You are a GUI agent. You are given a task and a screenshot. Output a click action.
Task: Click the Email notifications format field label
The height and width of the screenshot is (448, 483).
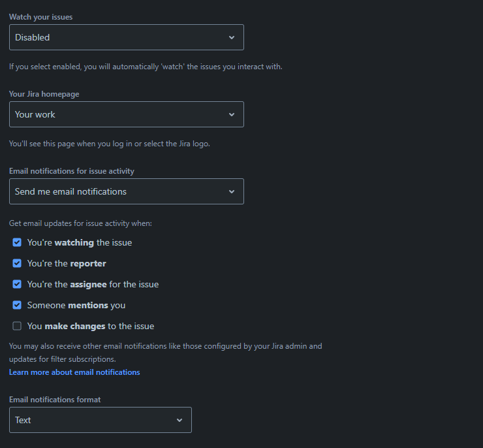point(55,400)
